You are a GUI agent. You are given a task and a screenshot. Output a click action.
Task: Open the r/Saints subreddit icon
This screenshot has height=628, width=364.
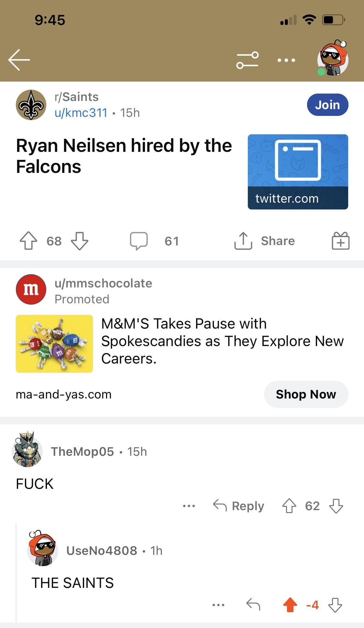tap(31, 105)
